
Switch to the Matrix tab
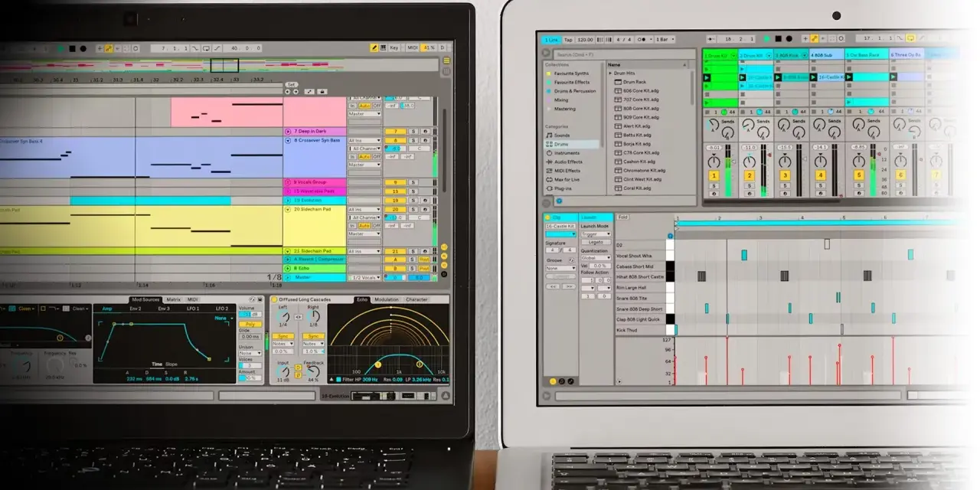174,299
